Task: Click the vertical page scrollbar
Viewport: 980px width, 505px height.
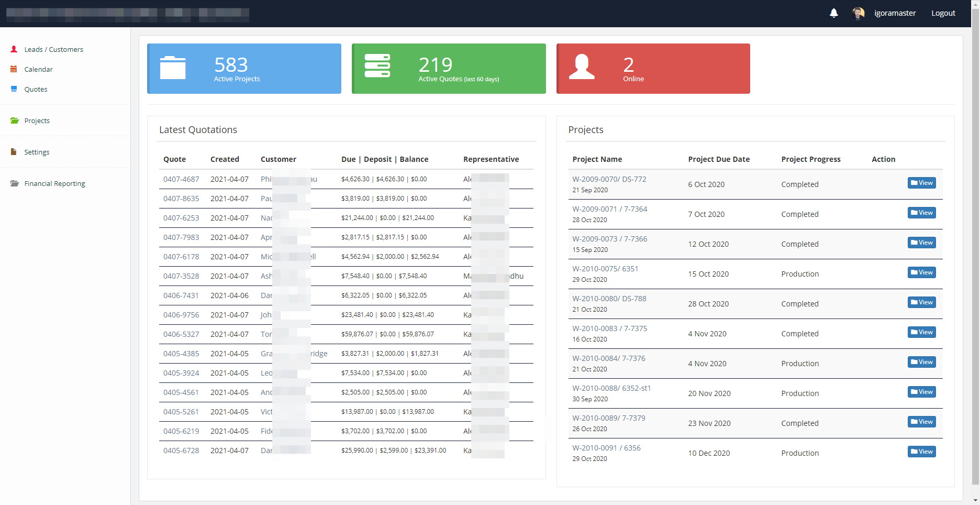Action: [975, 251]
